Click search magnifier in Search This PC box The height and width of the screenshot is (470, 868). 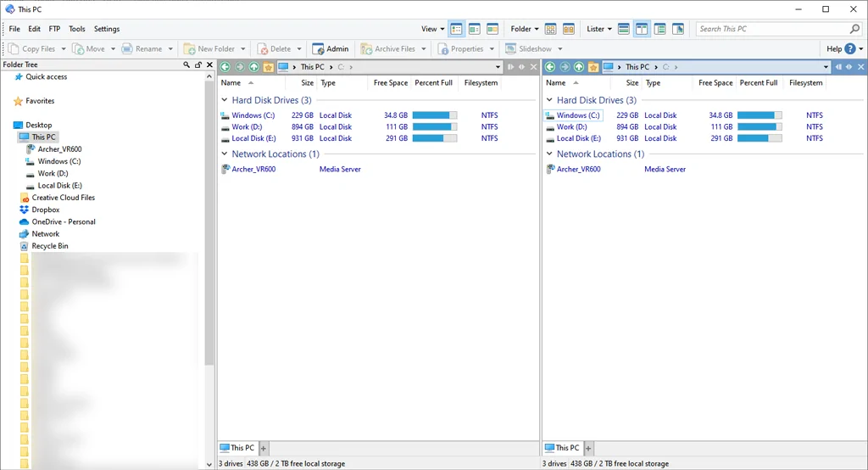point(854,29)
